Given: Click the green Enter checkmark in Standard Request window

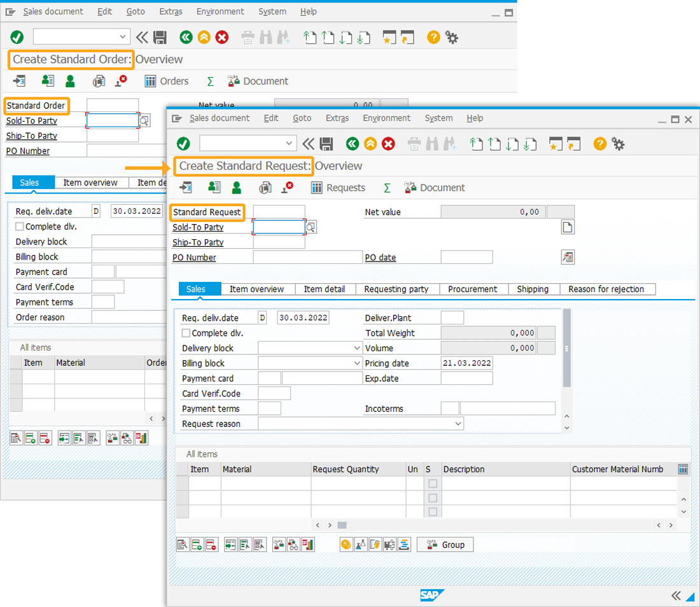Looking at the screenshot, I should (183, 144).
